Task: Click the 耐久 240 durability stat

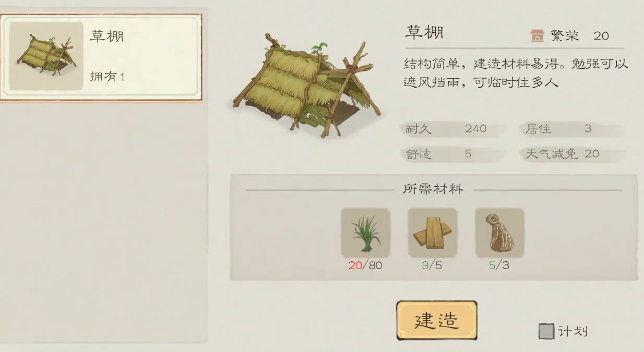Action: click(452, 129)
